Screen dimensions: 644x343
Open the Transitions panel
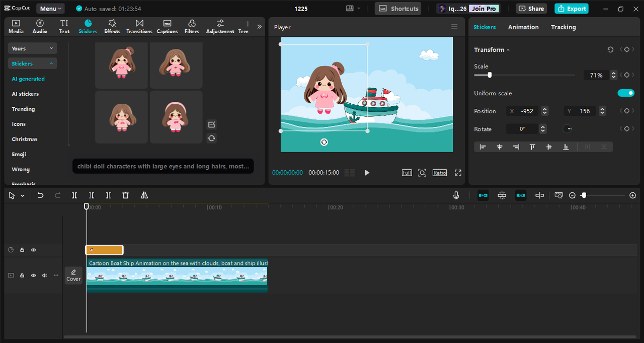(139, 27)
